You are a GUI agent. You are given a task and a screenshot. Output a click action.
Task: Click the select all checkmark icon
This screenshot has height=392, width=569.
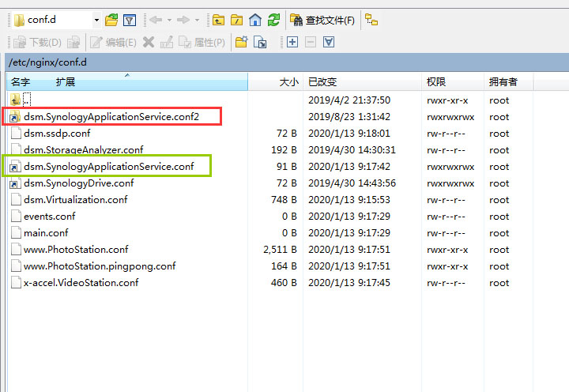coord(329,42)
